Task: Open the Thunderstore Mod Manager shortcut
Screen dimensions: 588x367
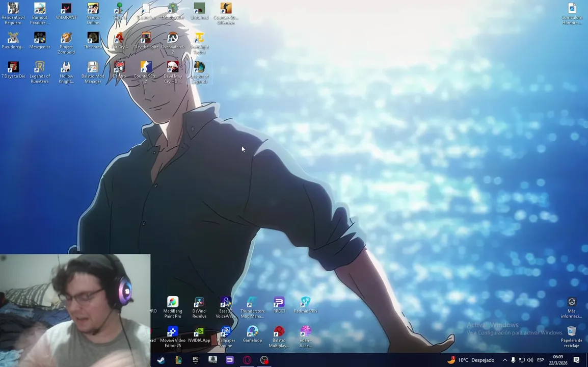Action: tap(253, 307)
